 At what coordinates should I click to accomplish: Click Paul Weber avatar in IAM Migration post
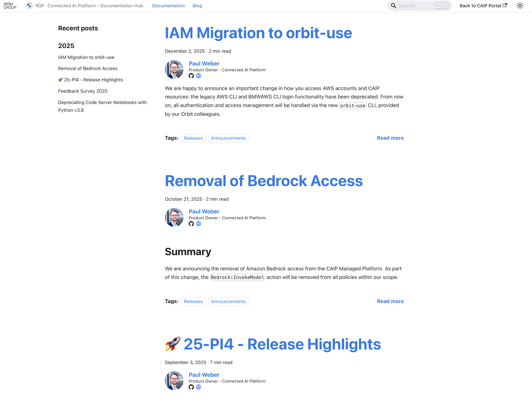174,70
